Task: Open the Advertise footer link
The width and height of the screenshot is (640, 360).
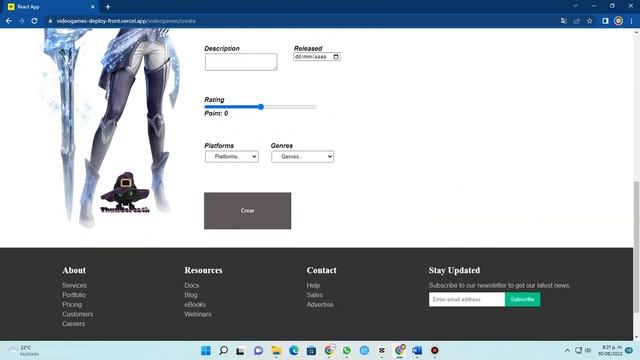Action: [x=320, y=304]
